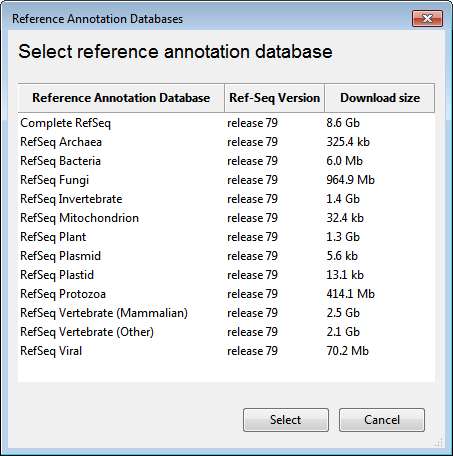Dismiss dialog using the Cancel button
This screenshot has height=456, width=453.
pyautogui.click(x=382, y=420)
